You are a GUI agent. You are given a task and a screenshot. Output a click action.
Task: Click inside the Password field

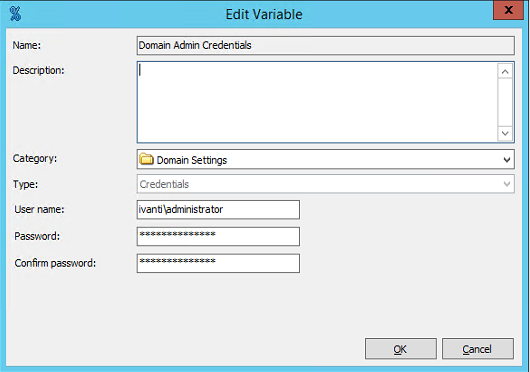[218, 236]
